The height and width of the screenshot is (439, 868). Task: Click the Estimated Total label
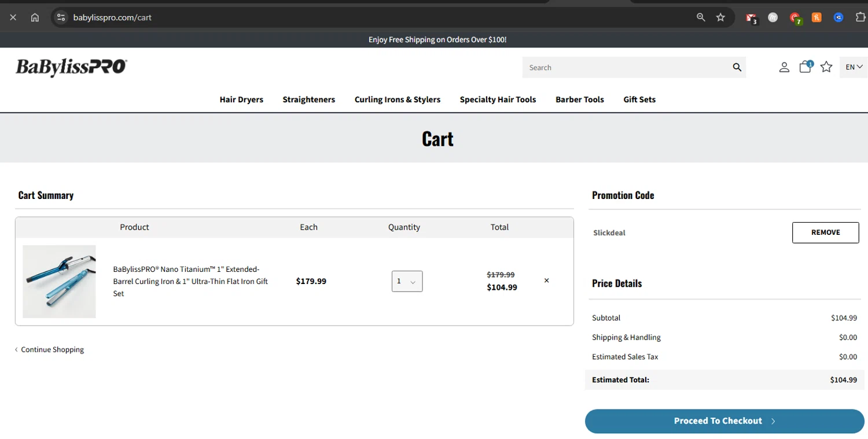[620, 380]
